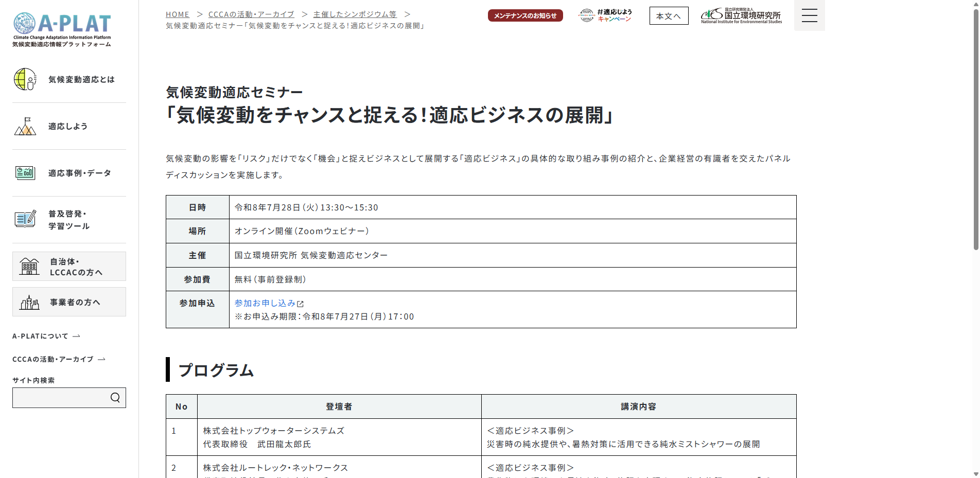Click the magnifying glass search icon
The width and height of the screenshot is (980, 478).
click(x=115, y=398)
